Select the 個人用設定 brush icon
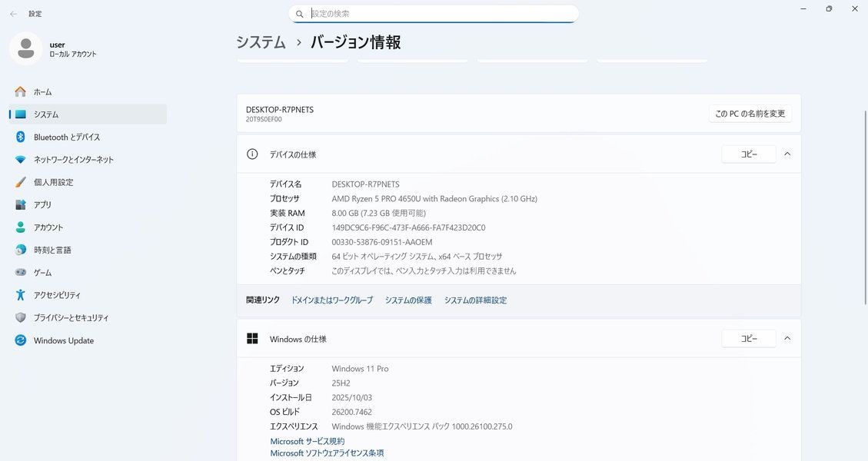The image size is (868, 461). pyautogui.click(x=21, y=182)
